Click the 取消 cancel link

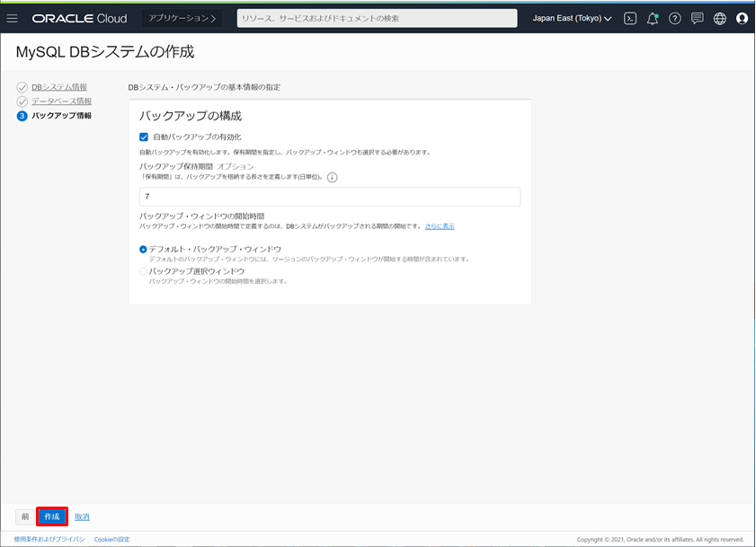[x=82, y=516]
